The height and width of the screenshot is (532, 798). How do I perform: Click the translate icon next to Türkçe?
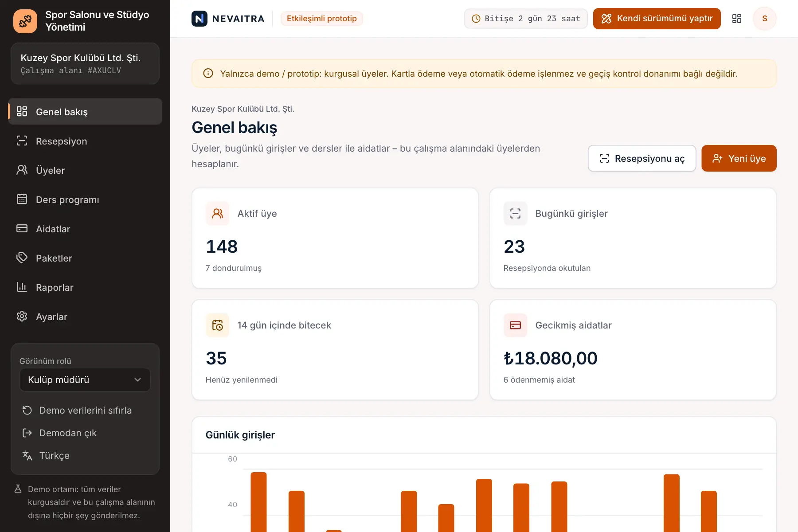(x=27, y=456)
